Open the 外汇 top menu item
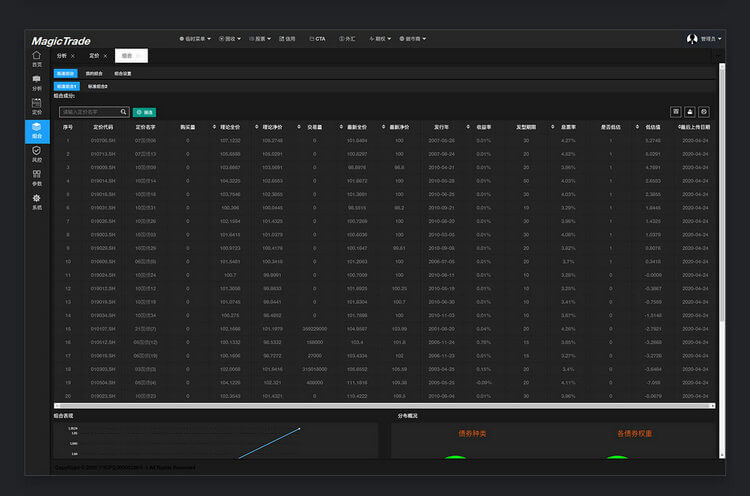The image size is (750, 496). (347, 39)
